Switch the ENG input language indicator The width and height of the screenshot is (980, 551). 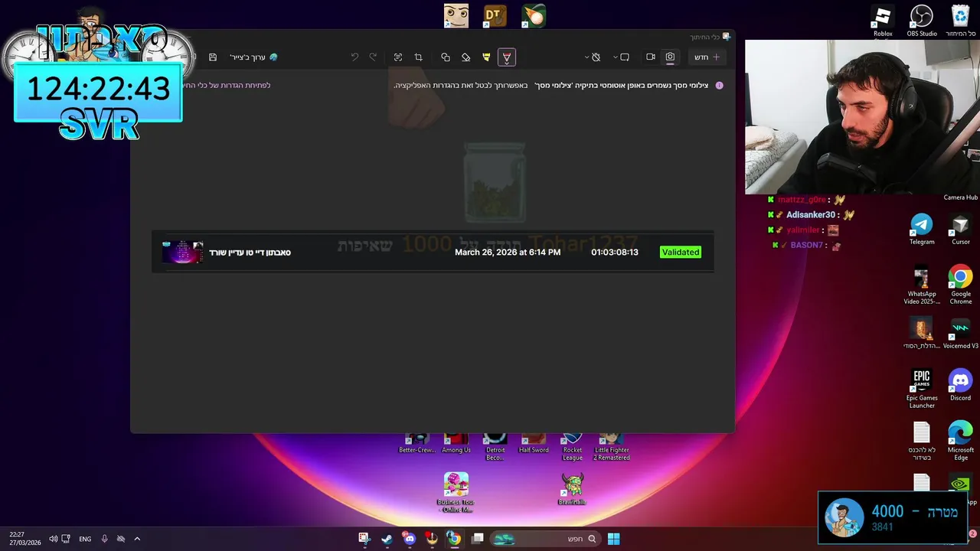(x=85, y=539)
